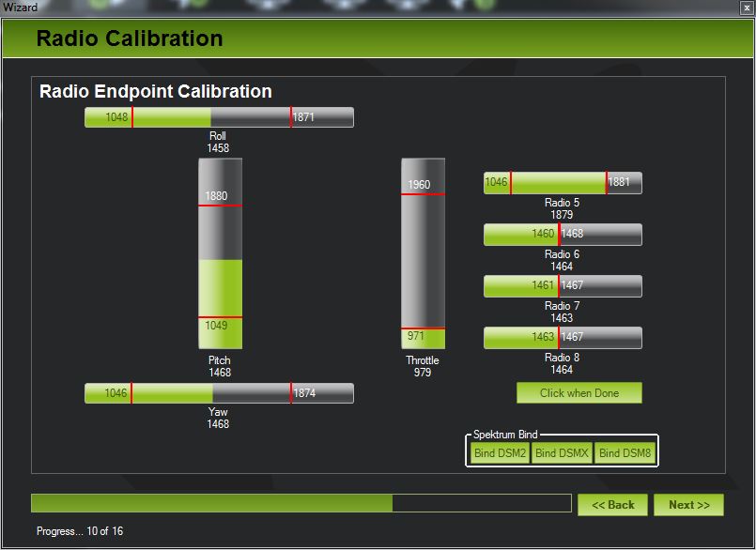Viewport: 756px width, 550px height.
Task: Click the Roll value 1458
Action: (218, 148)
